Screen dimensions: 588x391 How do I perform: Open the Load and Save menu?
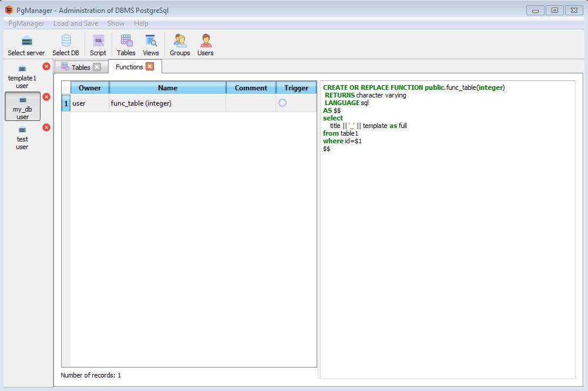[76, 23]
